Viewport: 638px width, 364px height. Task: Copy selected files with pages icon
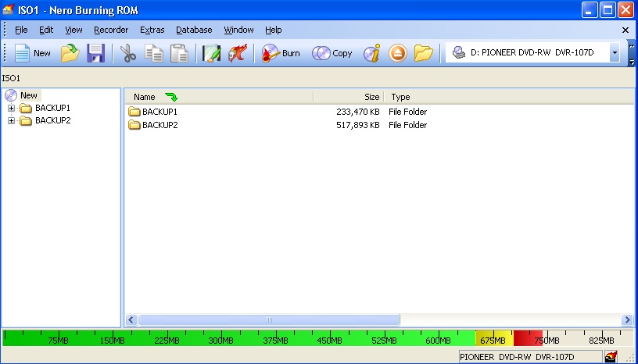[x=154, y=53]
